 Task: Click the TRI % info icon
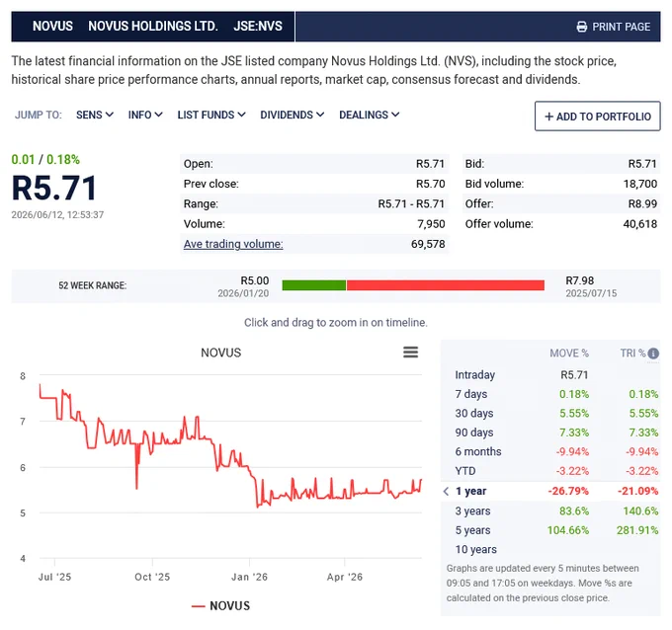pyautogui.click(x=653, y=354)
